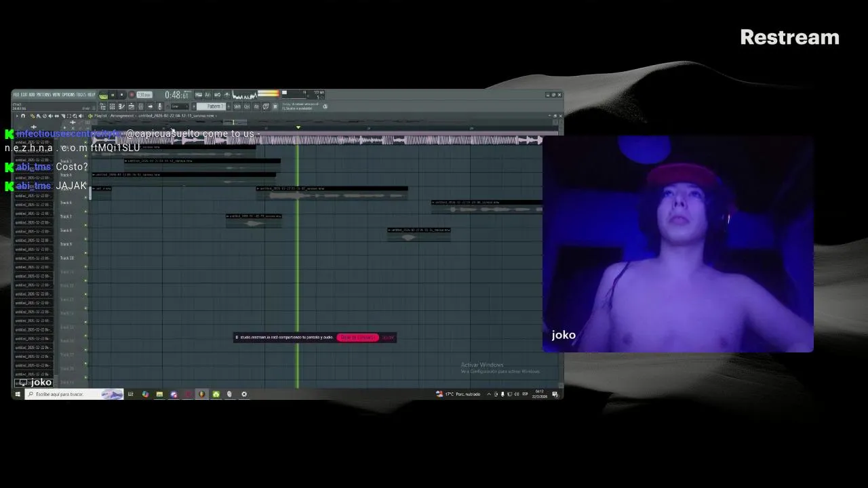
Task: Open File Explorer from Windows taskbar
Action: click(159, 394)
